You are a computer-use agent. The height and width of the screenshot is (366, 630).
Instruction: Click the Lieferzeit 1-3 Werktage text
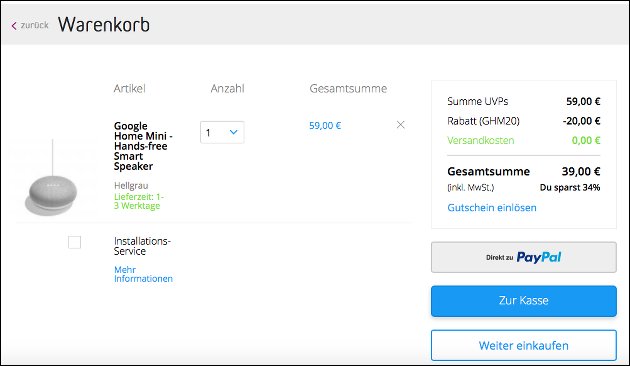[139, 201]
